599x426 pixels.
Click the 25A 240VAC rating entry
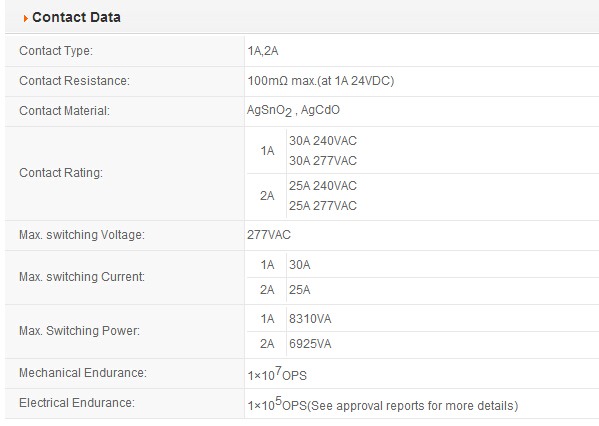click(x=323, y=186)
